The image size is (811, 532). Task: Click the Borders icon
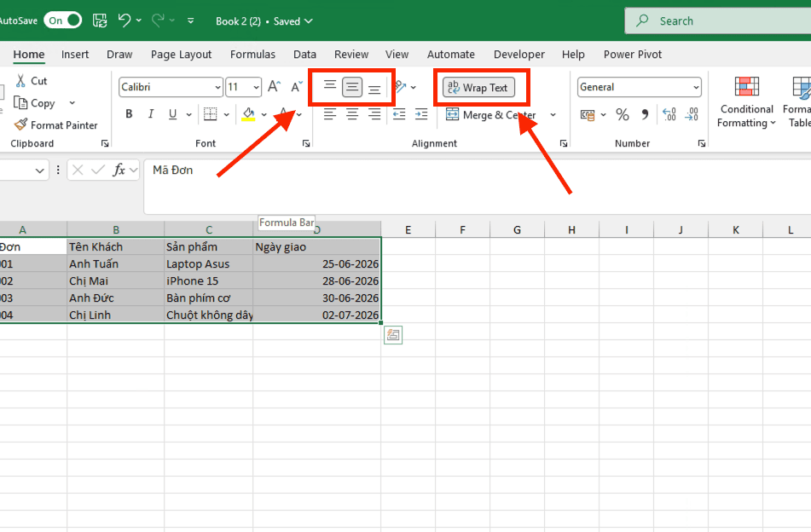click(x=211, y=113)
